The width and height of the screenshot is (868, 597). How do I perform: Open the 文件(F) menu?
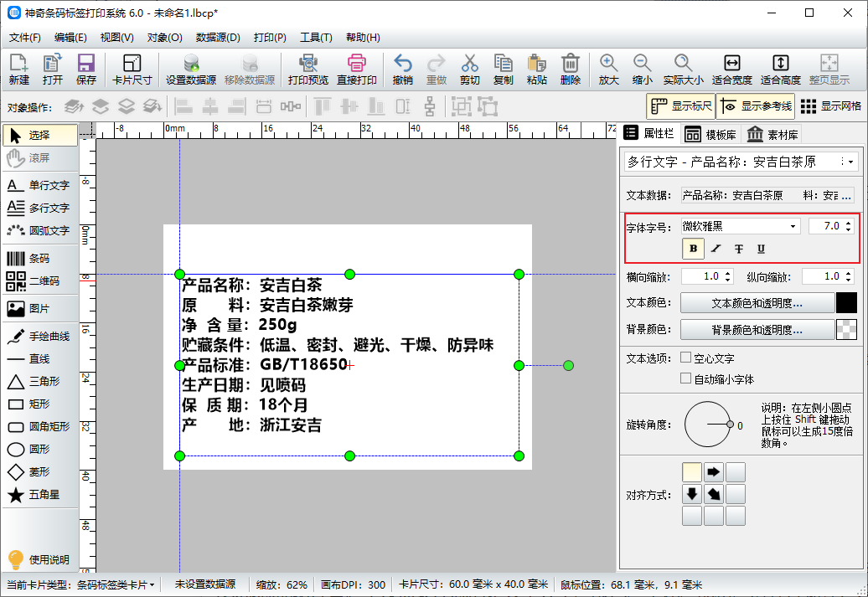(x=25, y=38)
